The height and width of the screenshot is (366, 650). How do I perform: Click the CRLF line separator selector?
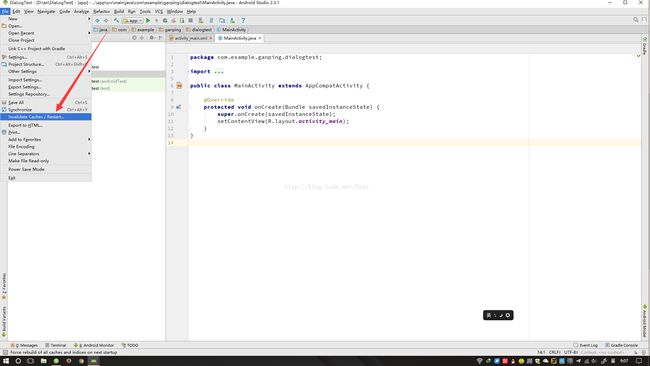pyautogui.click(x=555, y=352)
